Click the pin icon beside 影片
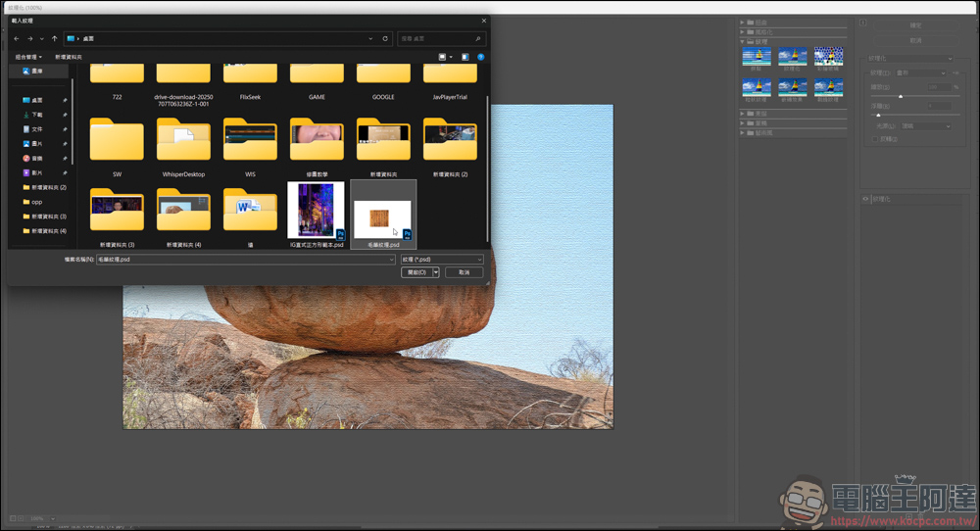This screenshot has width=980, height=531. coord(65,172)
